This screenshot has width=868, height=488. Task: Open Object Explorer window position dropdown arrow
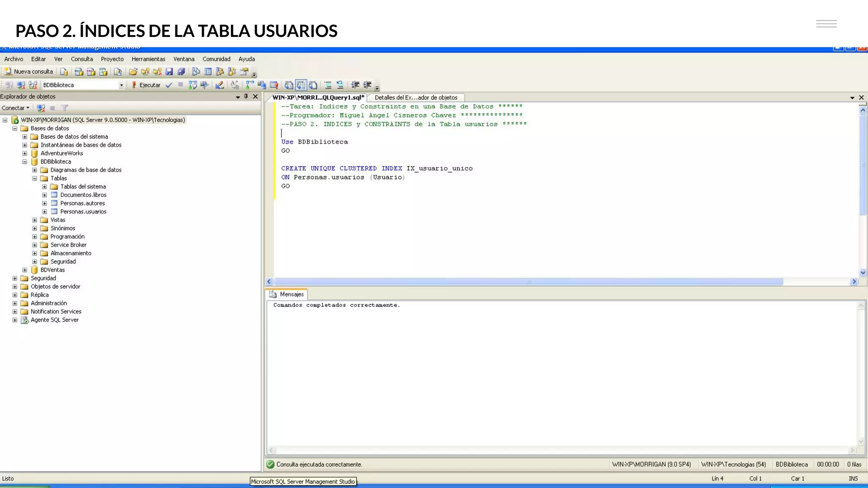pyautogui.click(x=238, y=97)
